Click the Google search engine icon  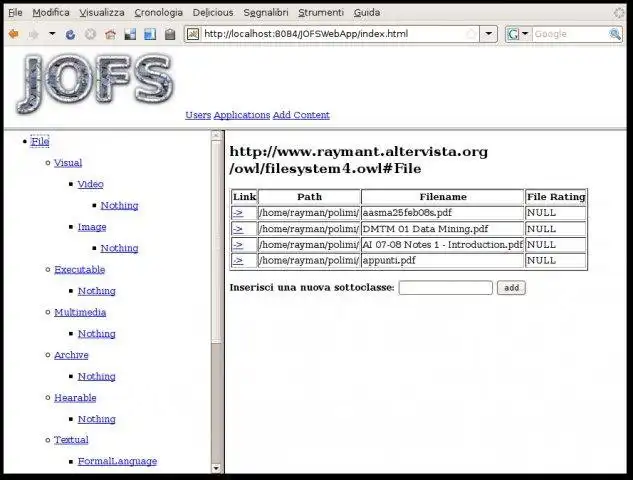[513, 34]
